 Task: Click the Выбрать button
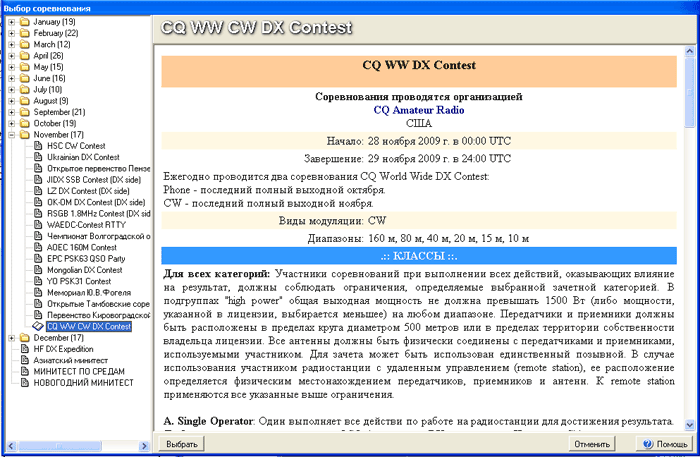point(182,444)
